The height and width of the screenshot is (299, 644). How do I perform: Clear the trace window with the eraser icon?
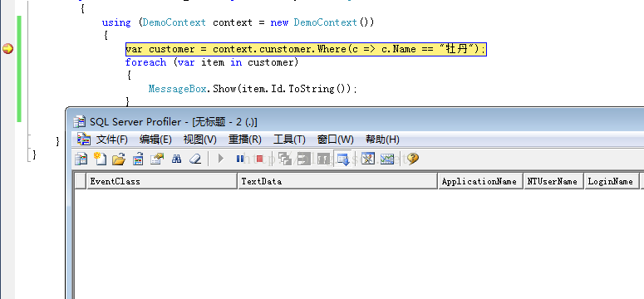(x=195, y=159)
